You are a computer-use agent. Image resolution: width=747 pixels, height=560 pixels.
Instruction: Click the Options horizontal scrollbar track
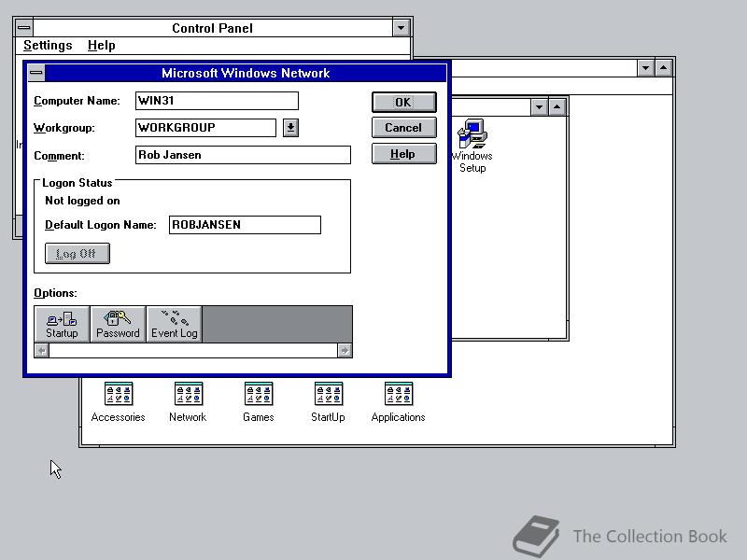(x=193, y=351)
